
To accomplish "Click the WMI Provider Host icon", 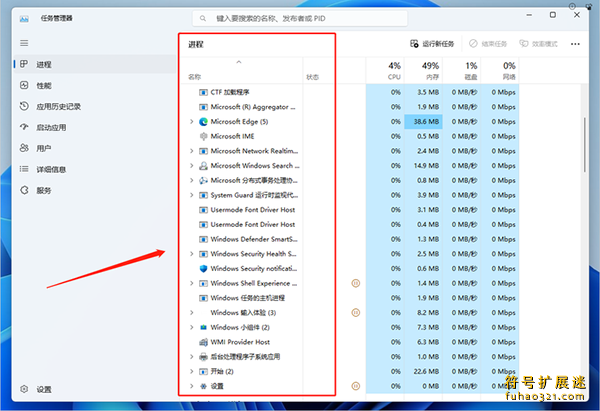I will click(203, 342).
